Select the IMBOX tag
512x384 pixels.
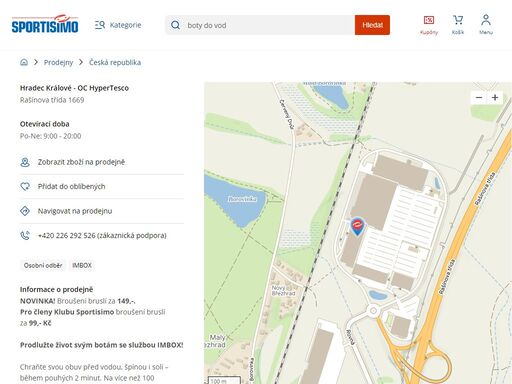[x=82, y=265]
